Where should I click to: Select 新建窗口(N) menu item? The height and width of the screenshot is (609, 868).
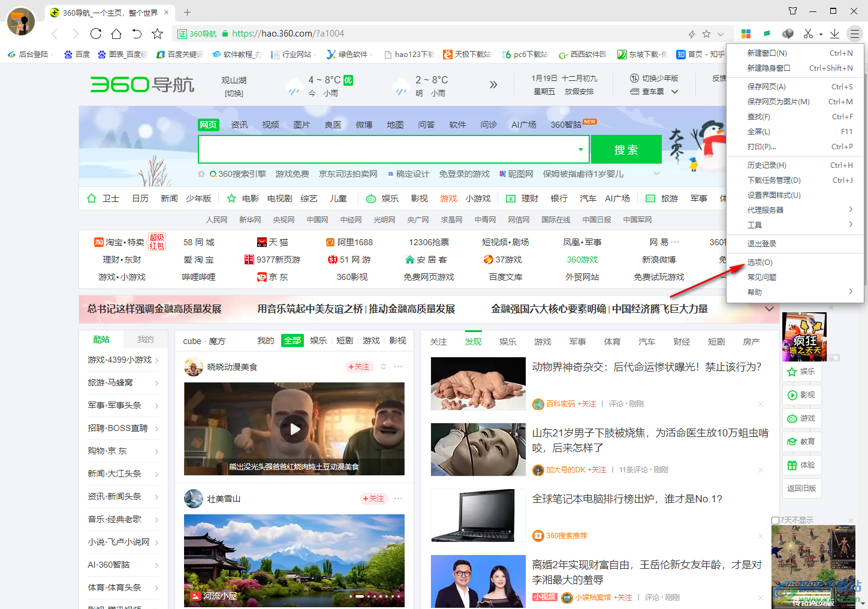point(795,53)
